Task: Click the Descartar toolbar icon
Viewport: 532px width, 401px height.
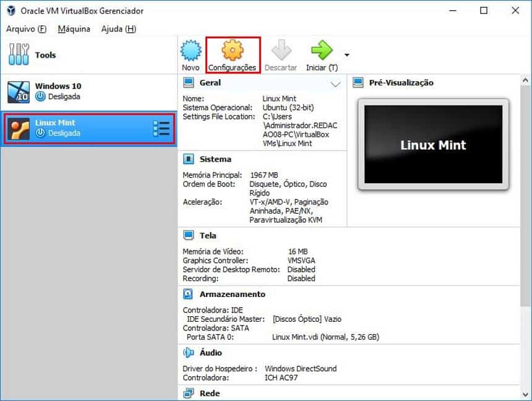Action: coord(280,48)
